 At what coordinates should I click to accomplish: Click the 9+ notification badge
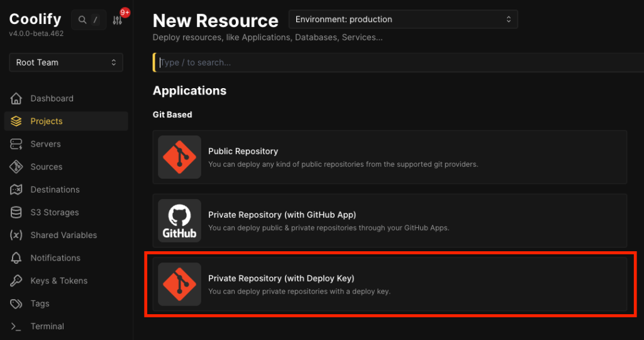pyautogui.click(x=125, y=13)
